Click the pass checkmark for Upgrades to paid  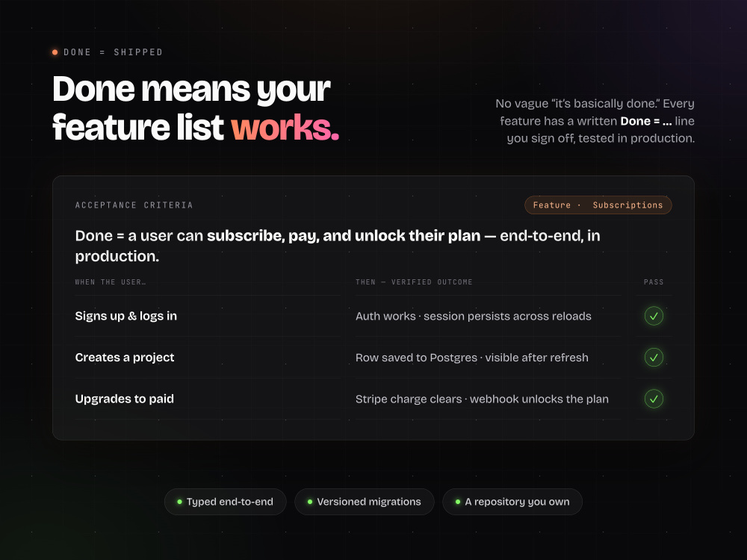[654, 399]
